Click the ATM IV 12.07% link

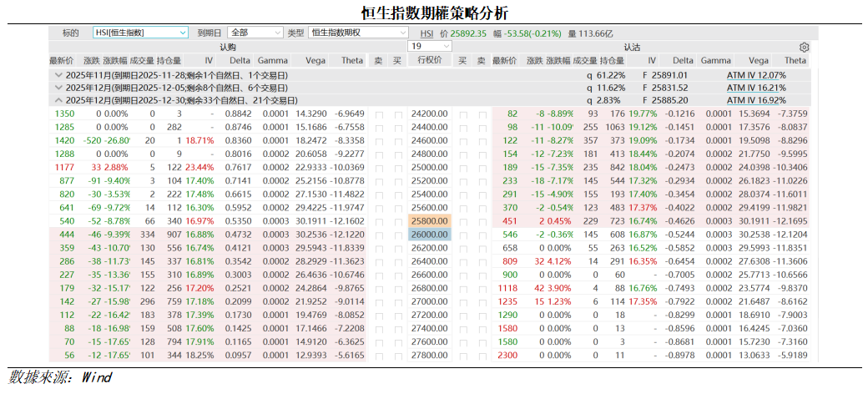pyautogui.click(x=756, y=75)
